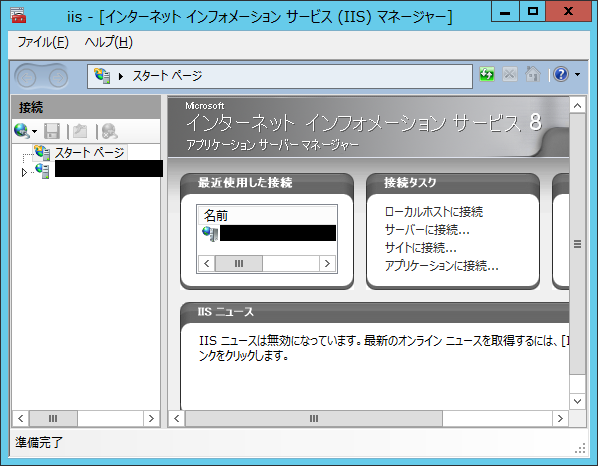
Task: Open the dropdown arrow beside Help icon
Action: [x=577, y=74]
